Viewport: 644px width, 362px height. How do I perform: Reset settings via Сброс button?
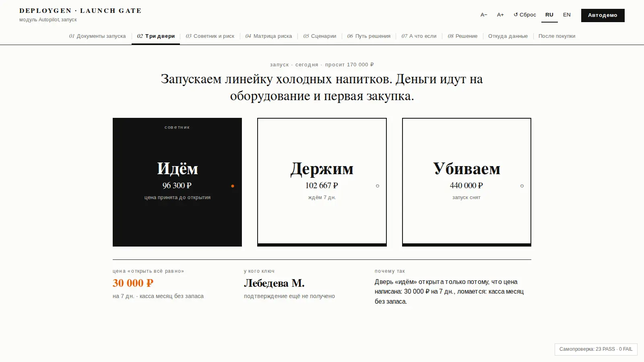click(525, 15)
